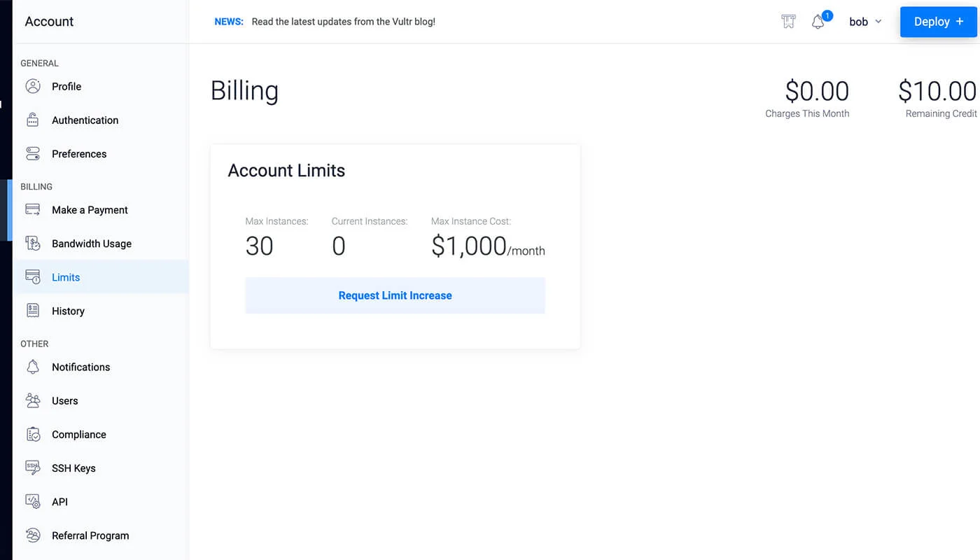Click the API gear-document icon
Screen dimensions: 980x560
(x=33, y=501)
